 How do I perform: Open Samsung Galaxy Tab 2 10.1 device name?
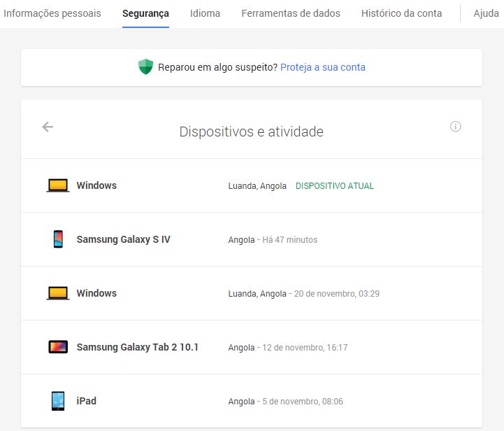click(x=138, y=347)
